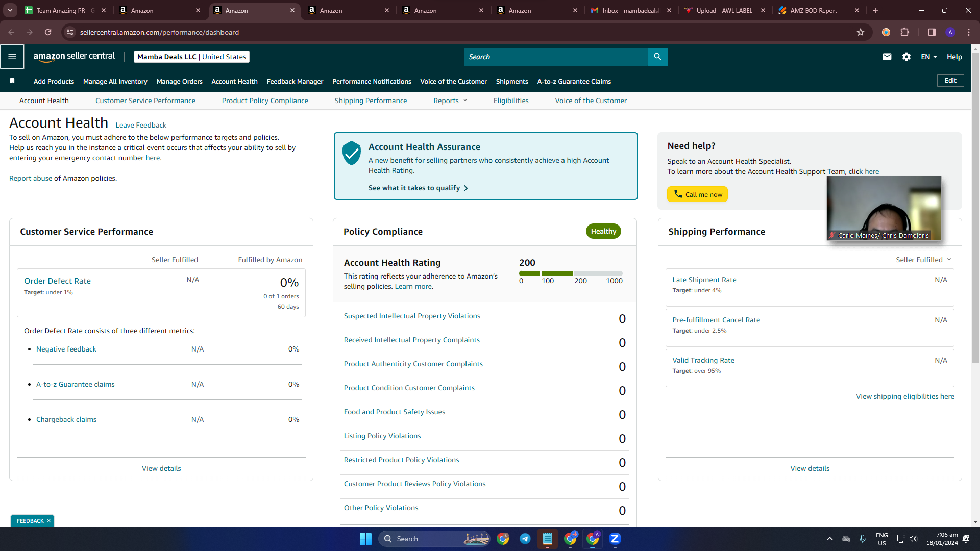The height and width of the screenshot is (551, 980).
Task: Click the Zoom participant video thumbnail
Action: coord(884,208)
